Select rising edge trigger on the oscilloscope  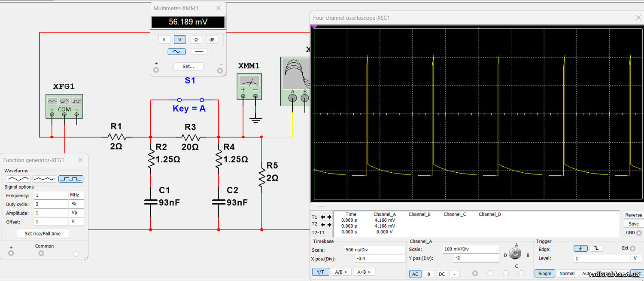click(x=581, y=248)
